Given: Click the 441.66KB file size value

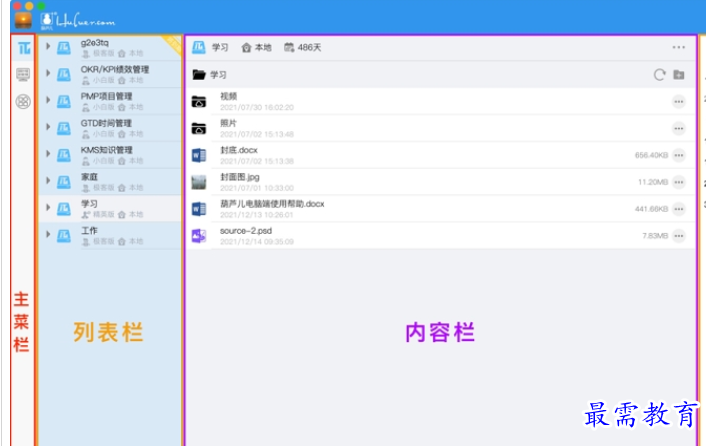Looking at the screenshot, I should click(x=651, y=209).
